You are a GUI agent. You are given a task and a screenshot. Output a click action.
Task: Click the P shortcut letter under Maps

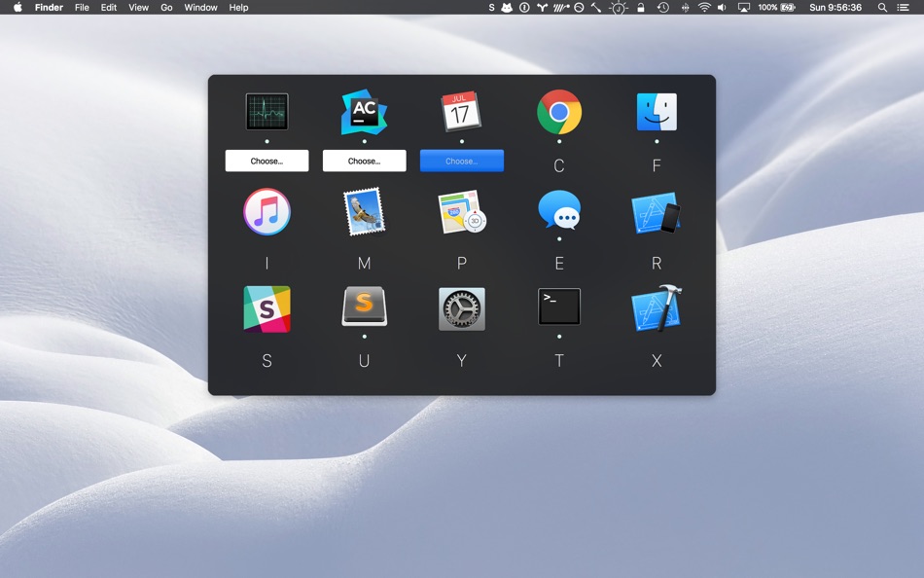tap(462, 263)
